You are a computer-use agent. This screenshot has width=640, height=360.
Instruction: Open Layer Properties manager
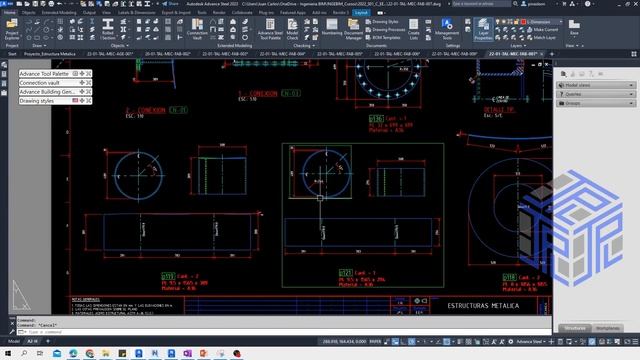[x=483, y=29]
